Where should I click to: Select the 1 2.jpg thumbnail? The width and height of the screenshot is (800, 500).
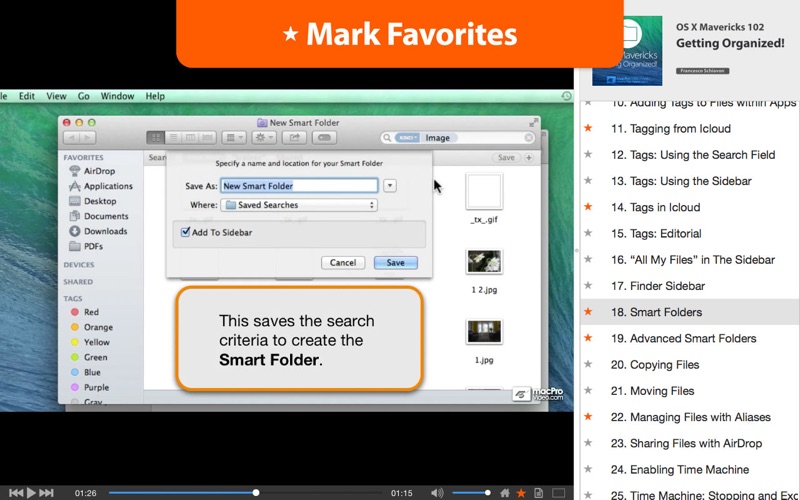484,262
